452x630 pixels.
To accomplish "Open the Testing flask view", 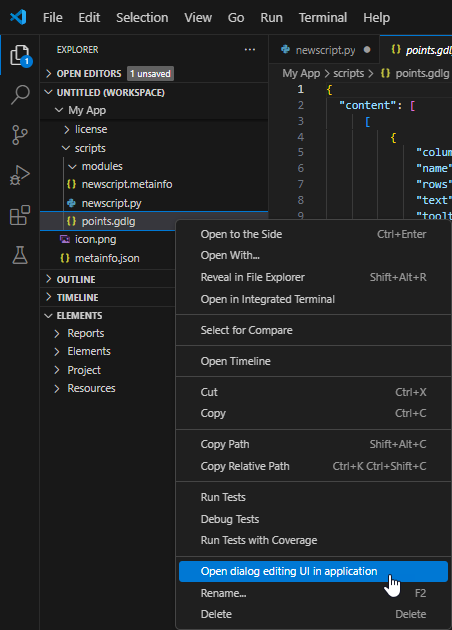I will tap(20, 255).
